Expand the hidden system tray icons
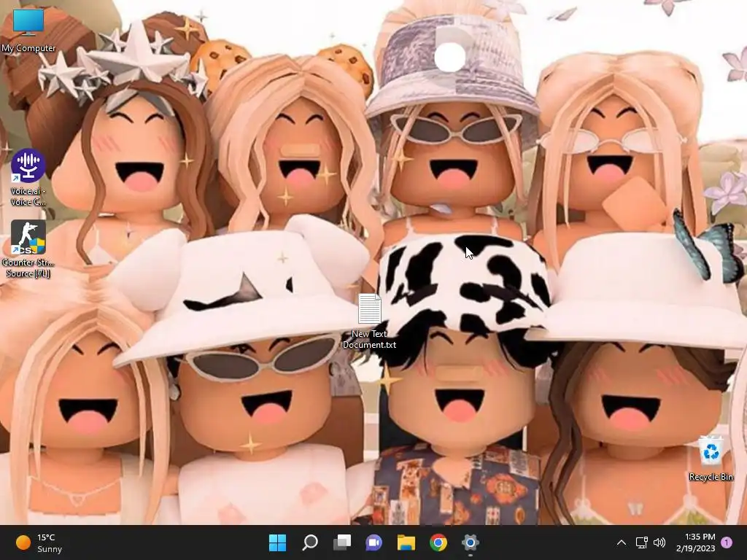Screen dimensions: 747x560 tap(622, 542)
